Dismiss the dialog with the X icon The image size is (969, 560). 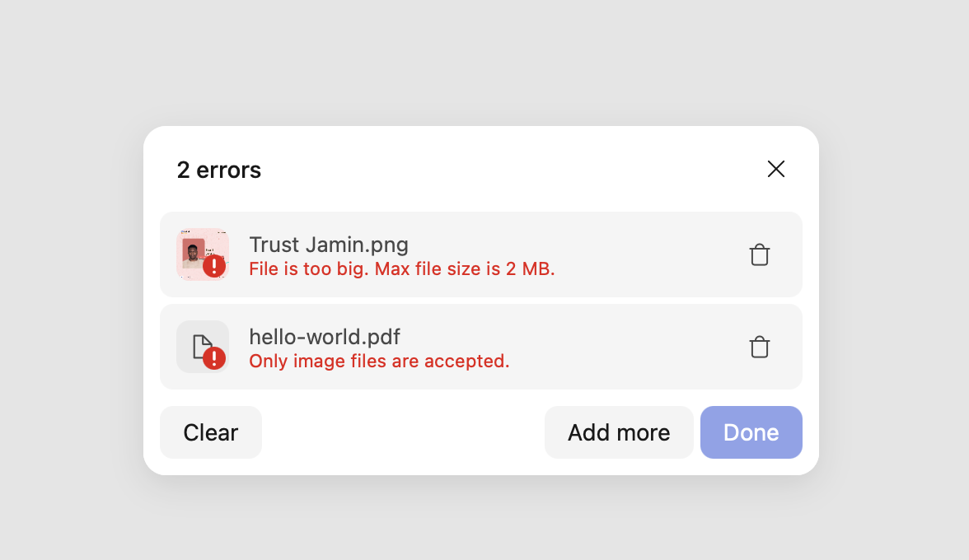[775, 169]
